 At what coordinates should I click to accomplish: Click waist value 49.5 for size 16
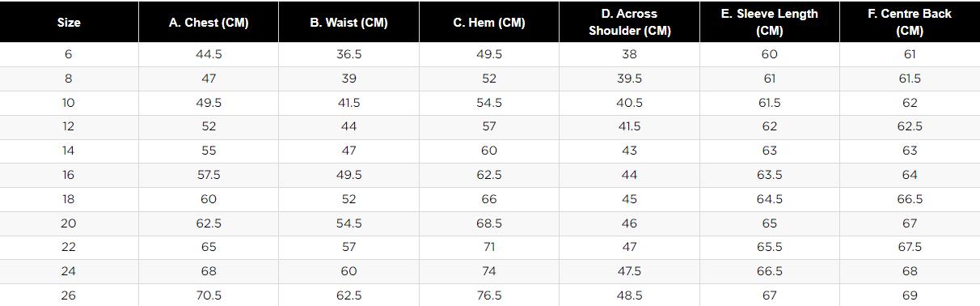pos(348,175)
